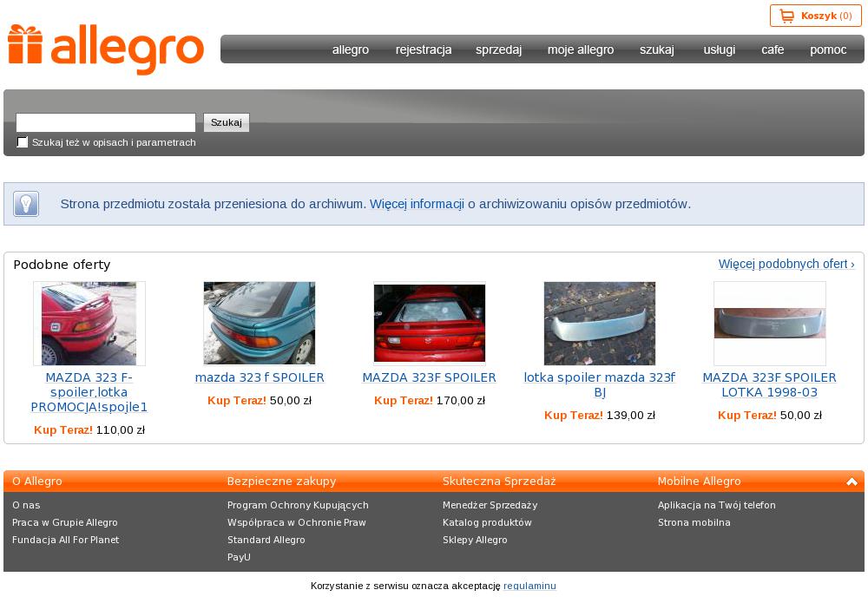Click into the search text field
The image size is (868, 603).
point(106,122)
